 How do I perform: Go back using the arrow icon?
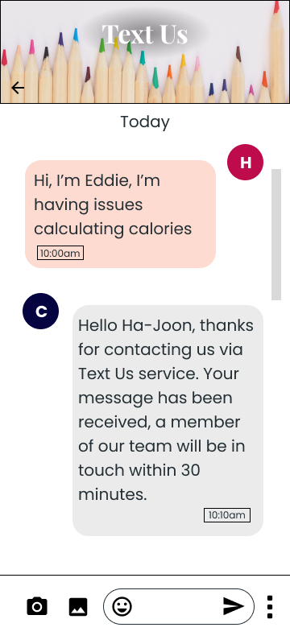pos(18,88)
